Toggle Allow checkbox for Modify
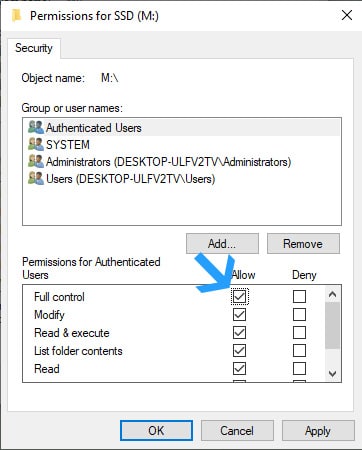 click(240, 314)
